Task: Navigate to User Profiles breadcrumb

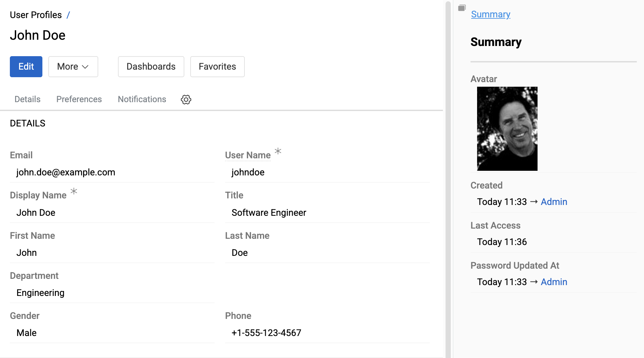Action: tap(36, 14)
